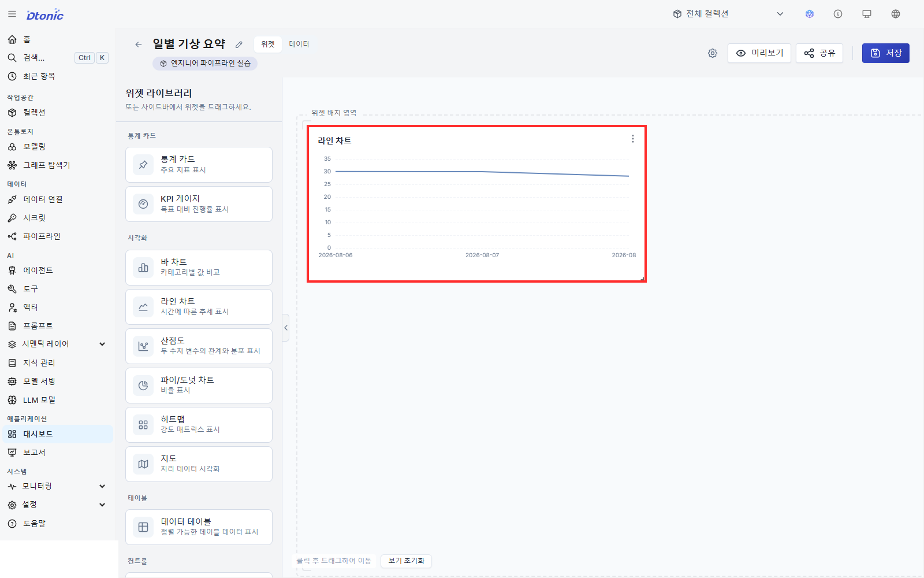Image resolution: width=924 pixels, height=578 pixels.
Task: Add the 지도 widget
Action: tap(199, 464)
